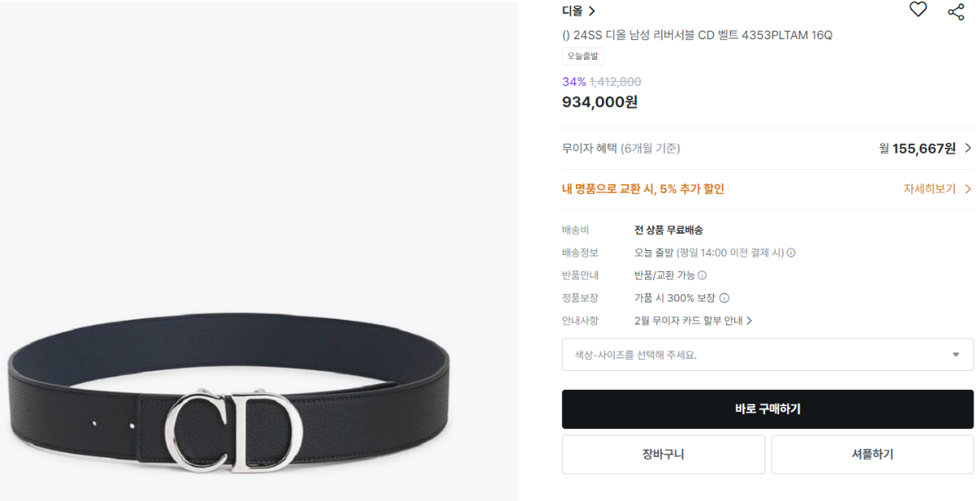Open info icon next to 오늘 출발 shipping
The width and height of the screenshot is (980, 501).
pos(791,253)
